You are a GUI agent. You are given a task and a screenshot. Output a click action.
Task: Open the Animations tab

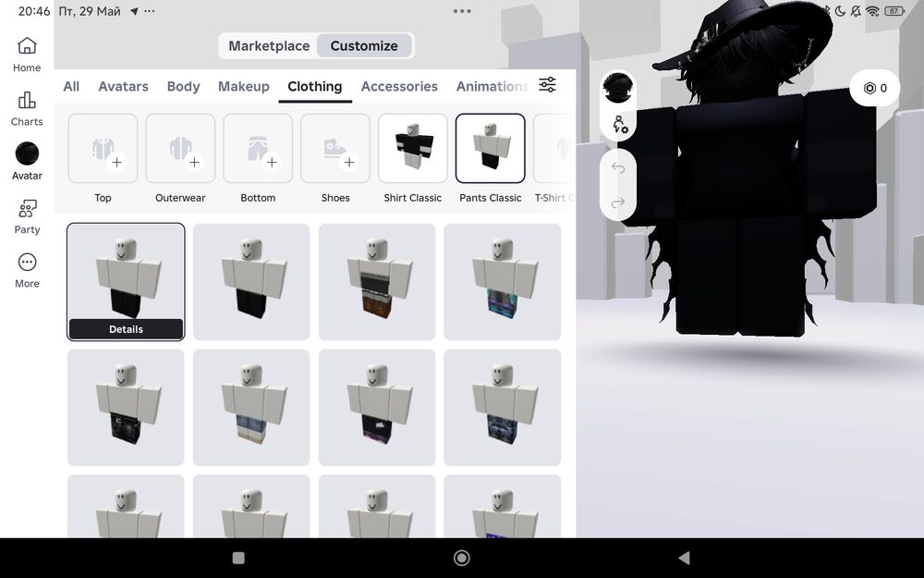(492, 86)
